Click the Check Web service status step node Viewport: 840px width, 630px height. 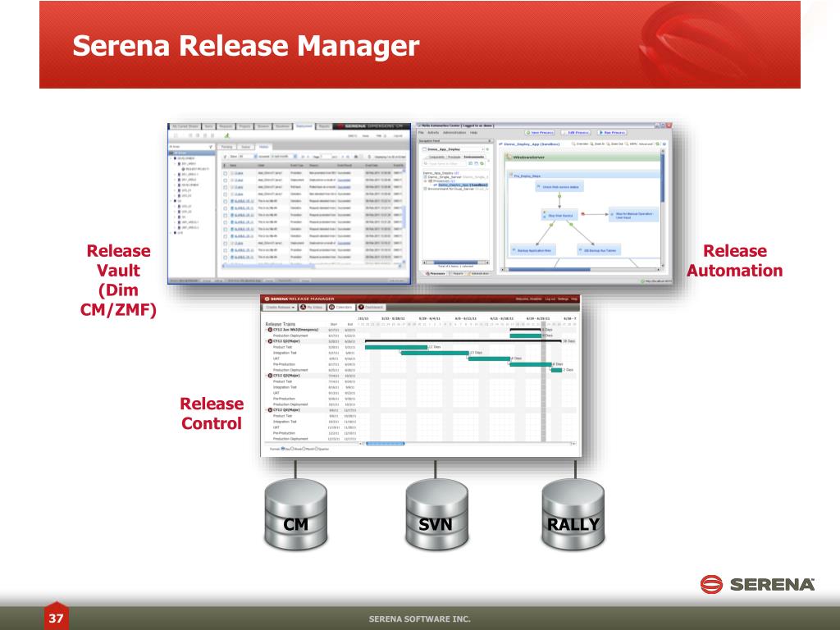click(x=559, y=186)
